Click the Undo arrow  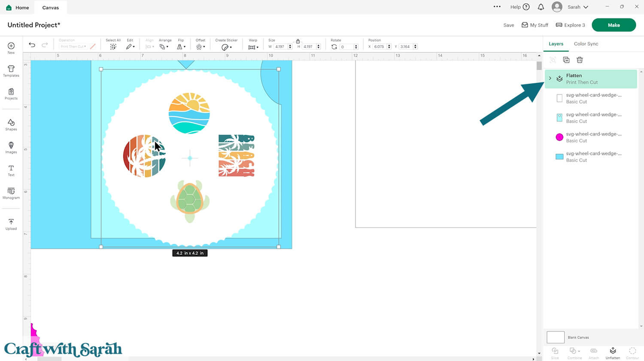click(x=32, y=45)
